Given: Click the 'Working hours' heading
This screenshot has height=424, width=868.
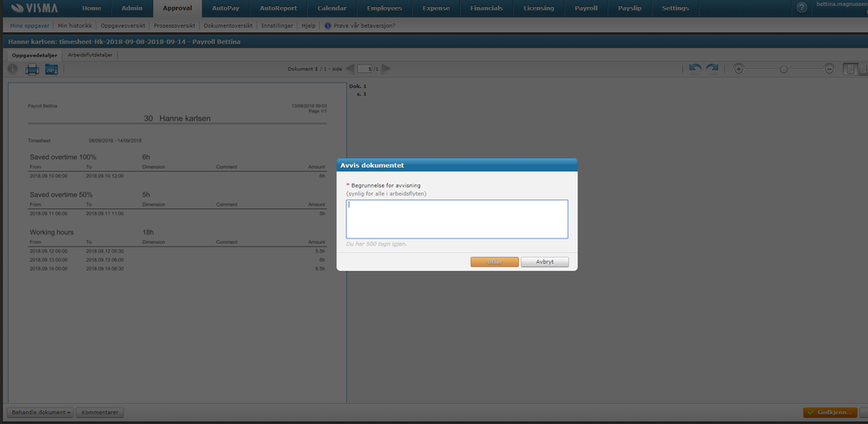Looking at the screenshot, I should (x=51, y=232).
